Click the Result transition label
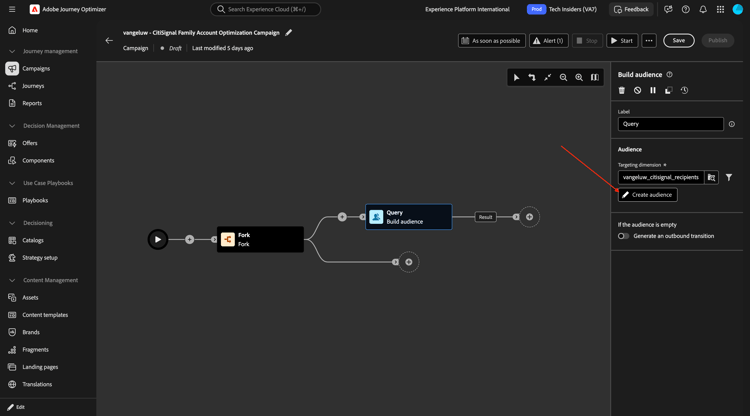Screen dimensions: 750x416 click(485, 217)
